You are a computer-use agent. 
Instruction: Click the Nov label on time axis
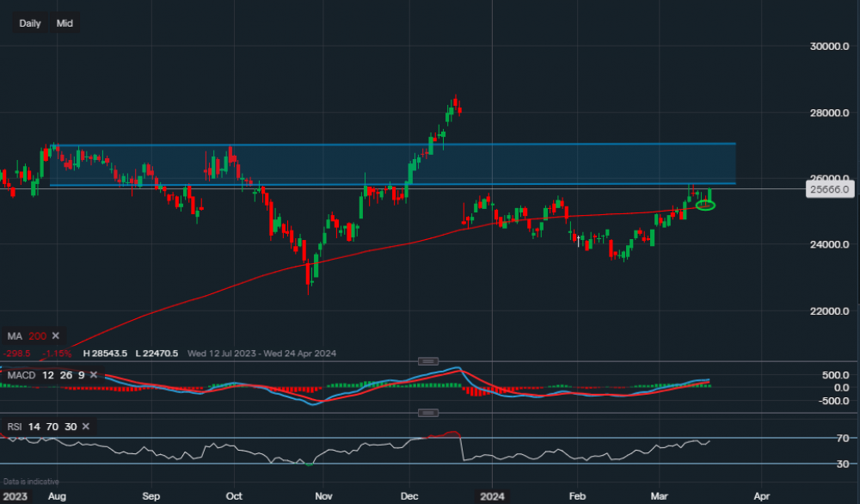coord(324,496)
